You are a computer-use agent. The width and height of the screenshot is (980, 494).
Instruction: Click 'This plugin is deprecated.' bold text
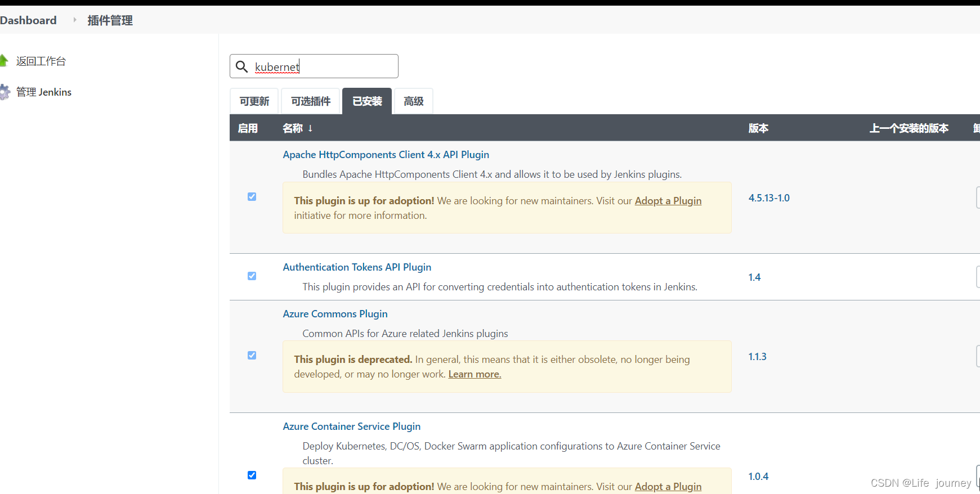(353, 360)
